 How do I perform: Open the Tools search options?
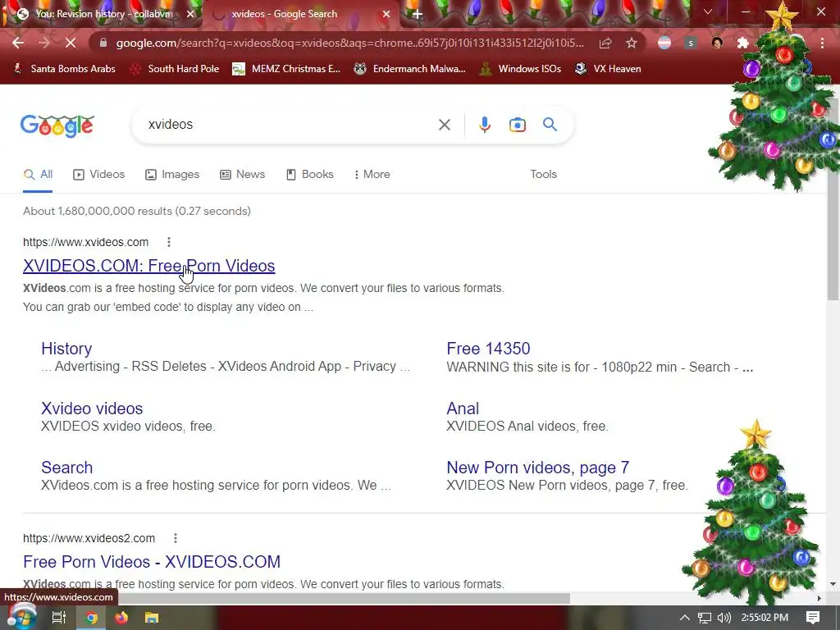tap(543, 174)
